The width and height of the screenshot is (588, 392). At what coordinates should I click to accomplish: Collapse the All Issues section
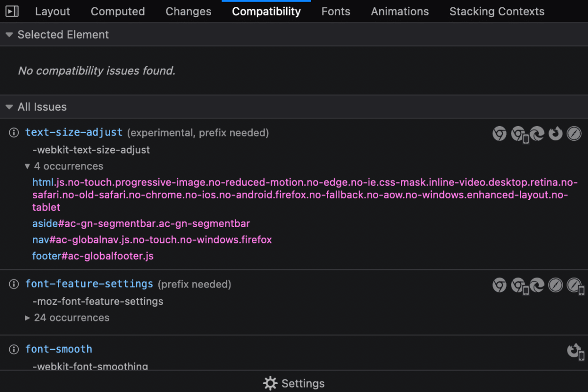[9, 106]
